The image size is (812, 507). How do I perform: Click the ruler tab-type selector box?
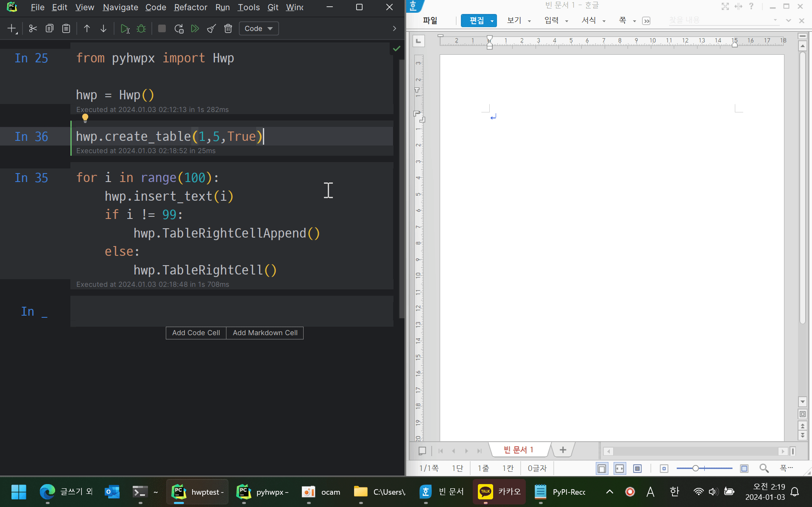pos(419,41)
